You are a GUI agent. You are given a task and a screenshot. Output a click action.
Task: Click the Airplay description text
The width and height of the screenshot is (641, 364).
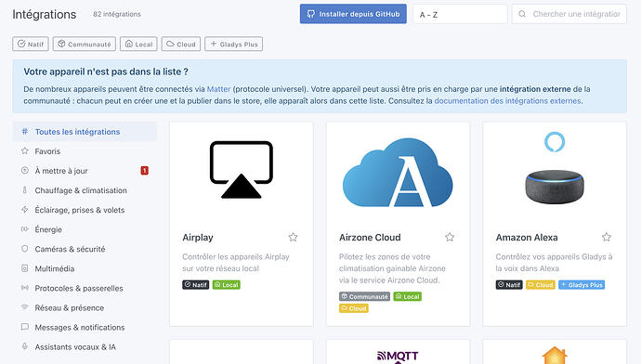click(x=236, y=263)
